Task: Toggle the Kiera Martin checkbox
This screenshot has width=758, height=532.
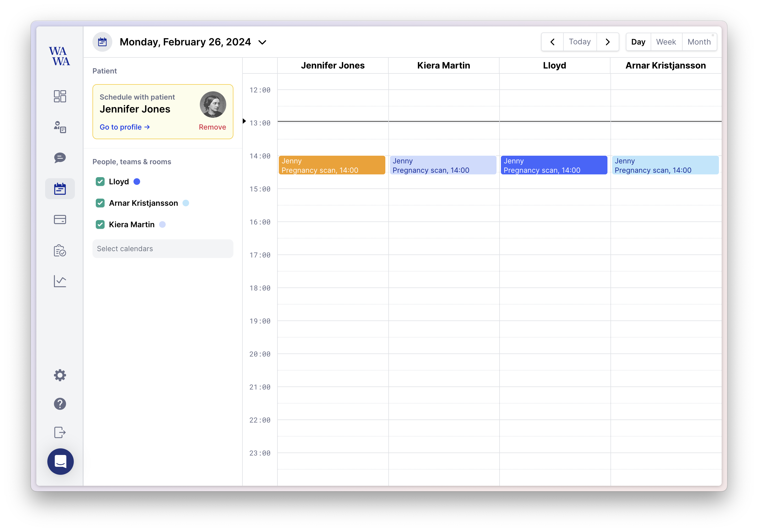Action: 100,224
